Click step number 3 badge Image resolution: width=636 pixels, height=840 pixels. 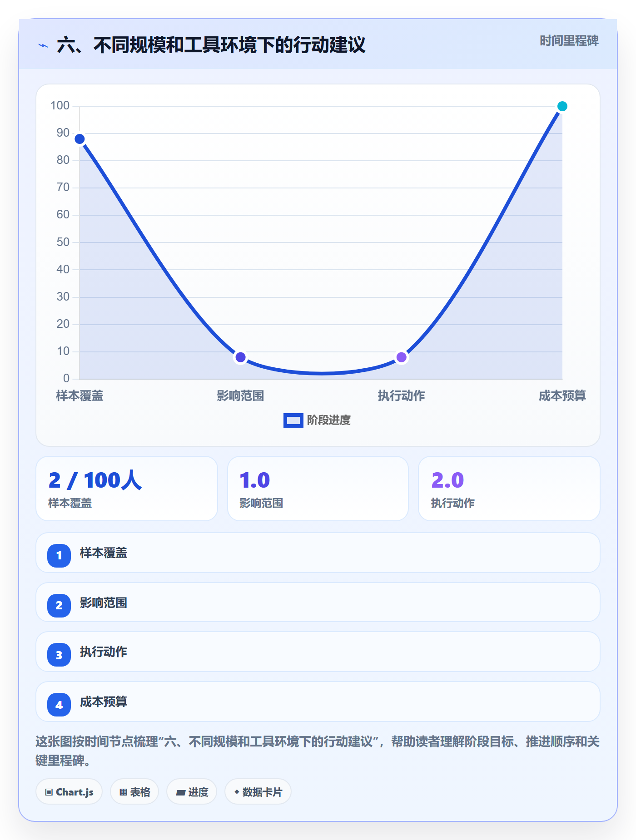[59, 655]
